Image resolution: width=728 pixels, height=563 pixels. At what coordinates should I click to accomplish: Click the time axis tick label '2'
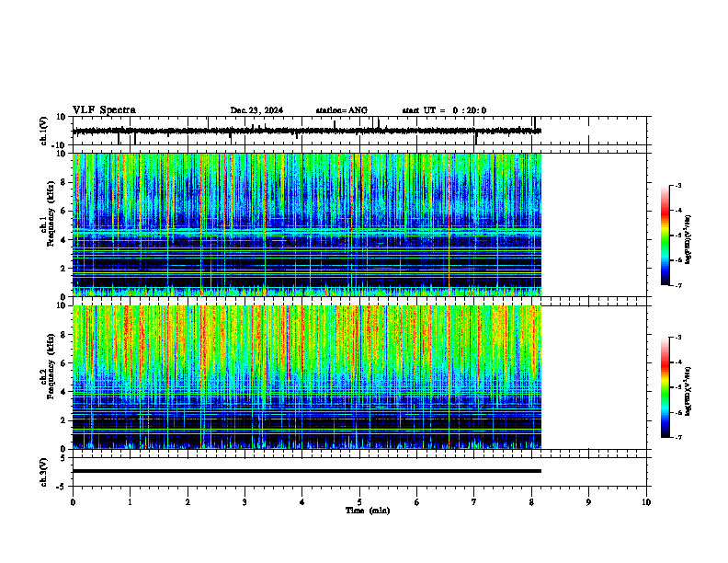(x=188, y=502)
